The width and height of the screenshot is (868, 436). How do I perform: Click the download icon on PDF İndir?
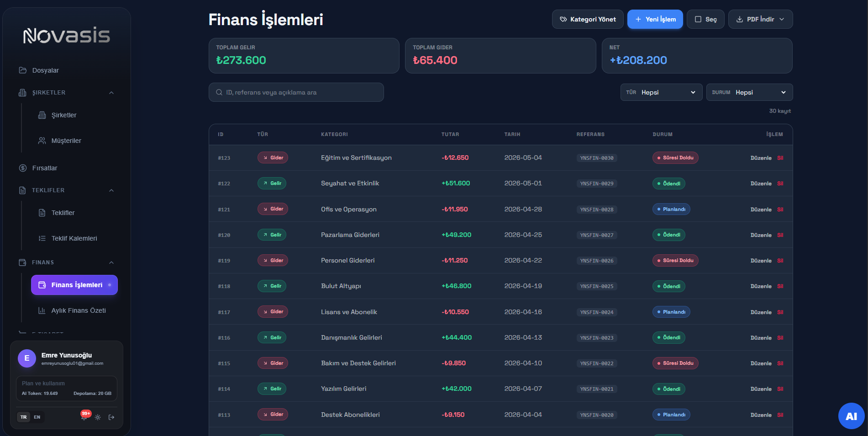(x=740, y=19)
